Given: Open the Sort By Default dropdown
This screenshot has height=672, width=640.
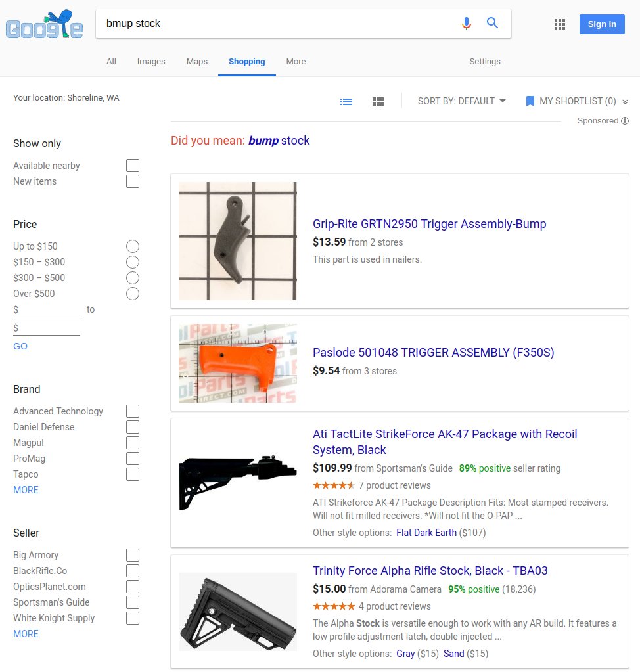Looking at the screenshot, I should click(x=462, y=101).
